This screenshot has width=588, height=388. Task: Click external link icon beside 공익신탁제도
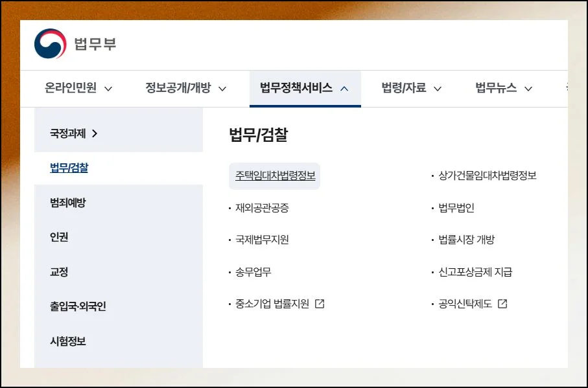pyautogui.click(x=502, y=304)
